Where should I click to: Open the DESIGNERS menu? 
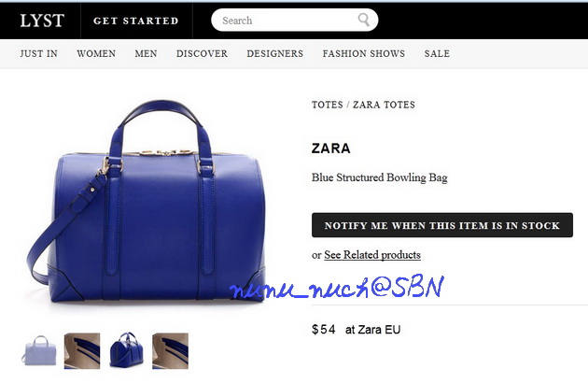275,53
